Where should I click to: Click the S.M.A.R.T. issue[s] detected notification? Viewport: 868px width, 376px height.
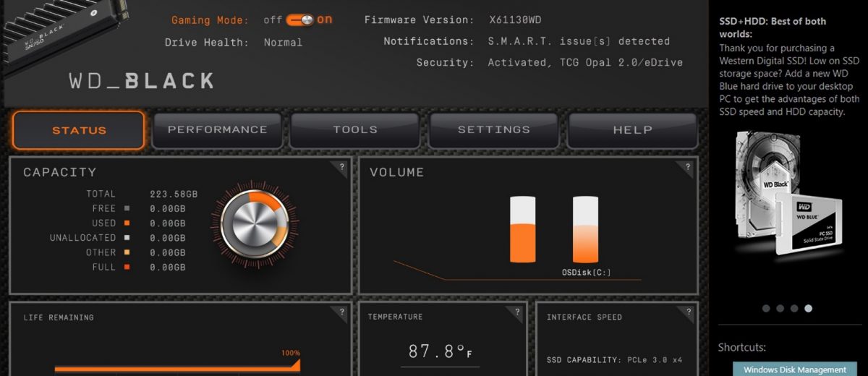[x=579, y=41]
